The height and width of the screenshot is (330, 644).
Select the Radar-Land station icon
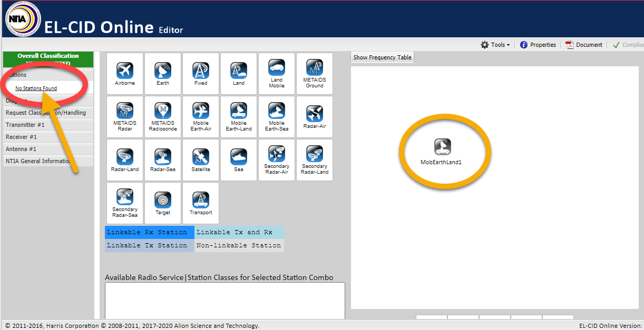coord(125,160)
